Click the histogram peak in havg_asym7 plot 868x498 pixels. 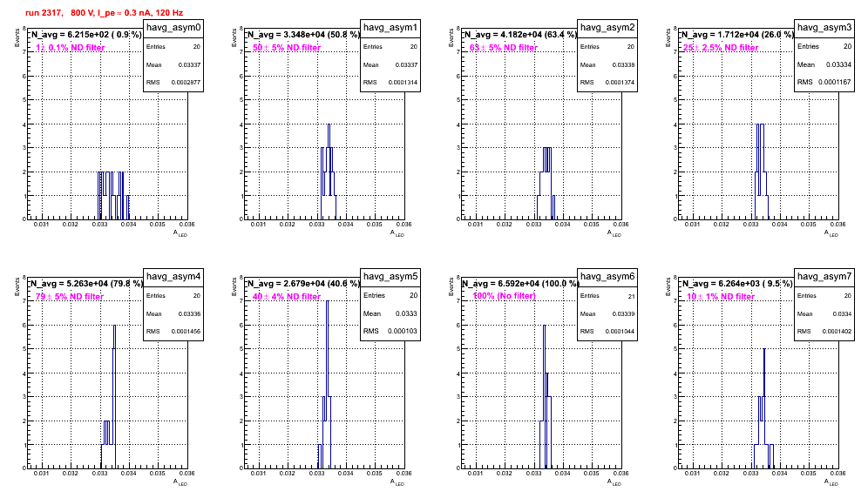point(764,371)
